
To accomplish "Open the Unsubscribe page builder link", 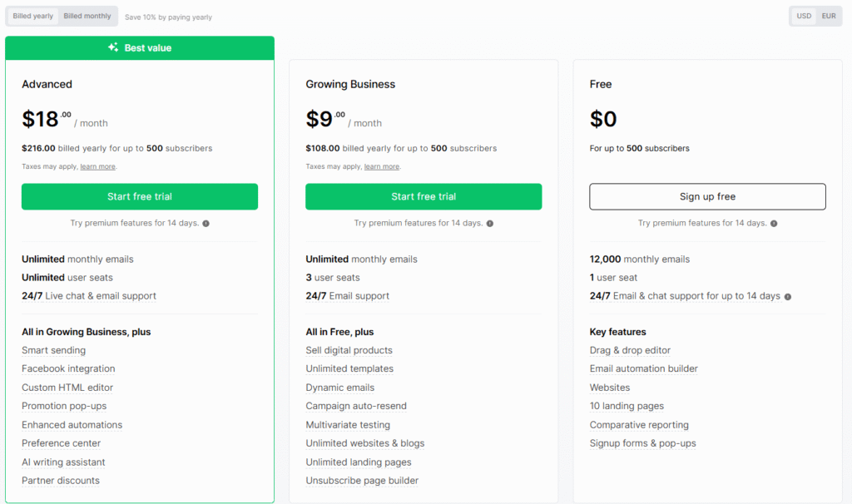I will [x=362, y=480].
